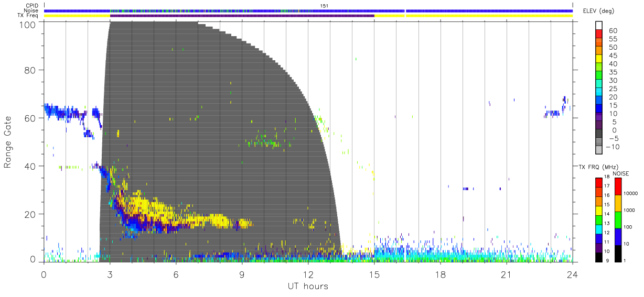Click Range Gate tick label '40'
The width and height of the screenshot is (644, 297).
pyautogui.click(x=30, y=166)
